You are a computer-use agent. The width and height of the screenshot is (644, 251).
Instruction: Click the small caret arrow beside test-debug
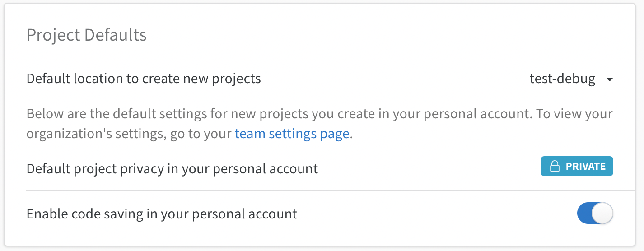[609, 79]
